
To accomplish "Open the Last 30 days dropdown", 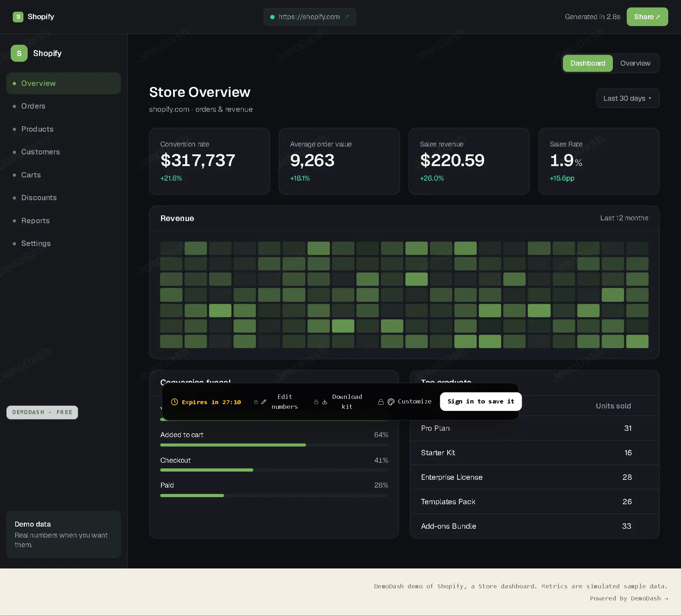I will (627, 98).
